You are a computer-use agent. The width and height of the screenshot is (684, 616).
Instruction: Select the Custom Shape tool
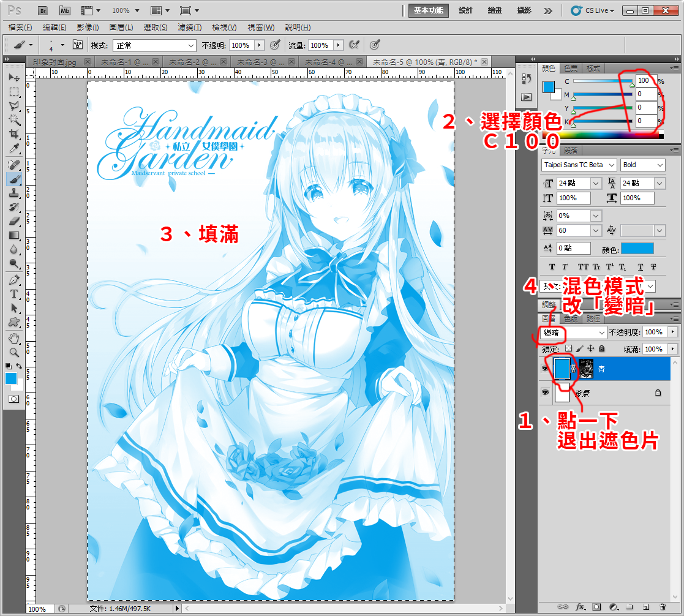(14, 323)
